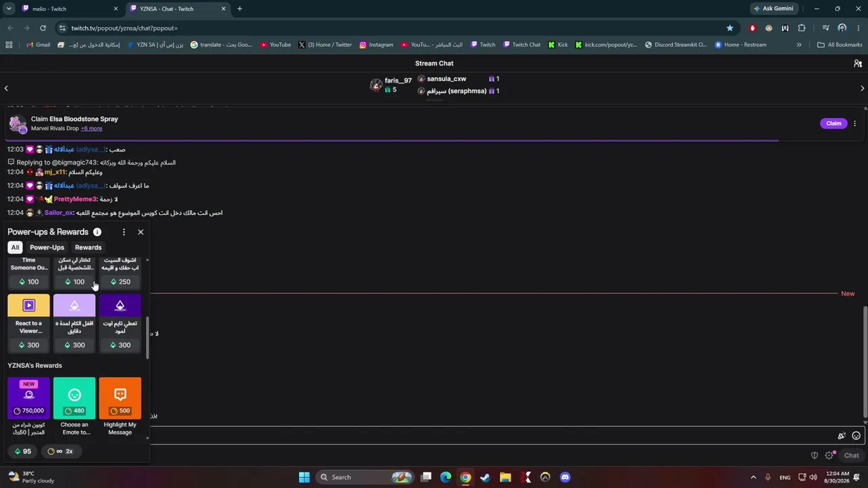The height and width of the screenshot is (488, 868).
Task: Close the Power-ups & Rewards panel
Action: click(140, 232)
